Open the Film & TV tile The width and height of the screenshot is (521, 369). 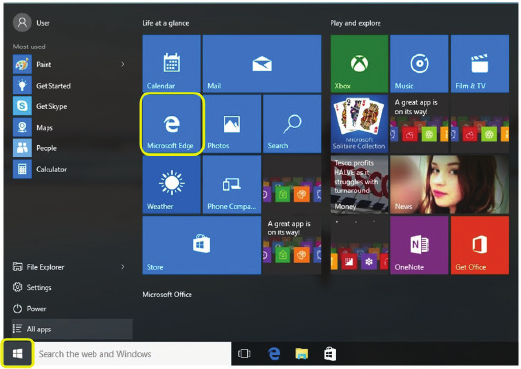point(480,64)
